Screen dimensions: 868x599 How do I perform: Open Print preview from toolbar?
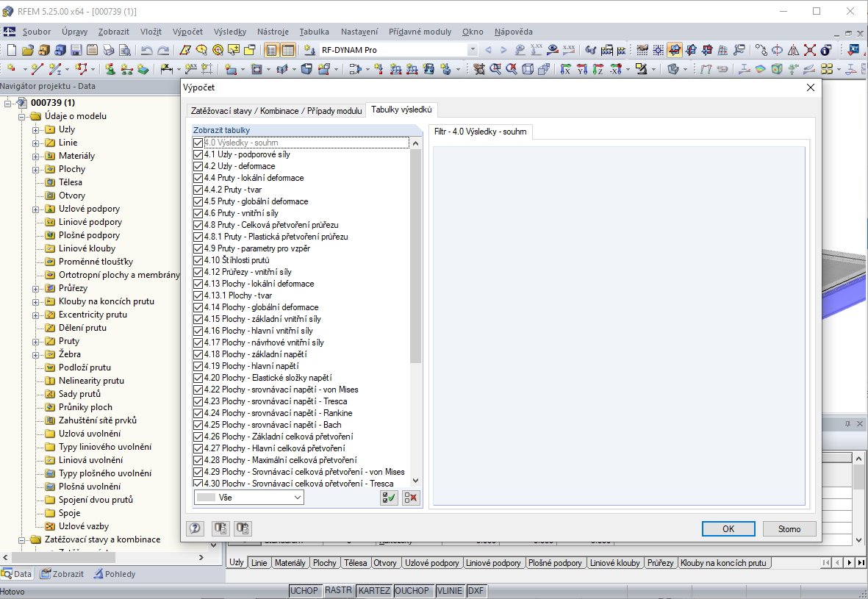125,50
